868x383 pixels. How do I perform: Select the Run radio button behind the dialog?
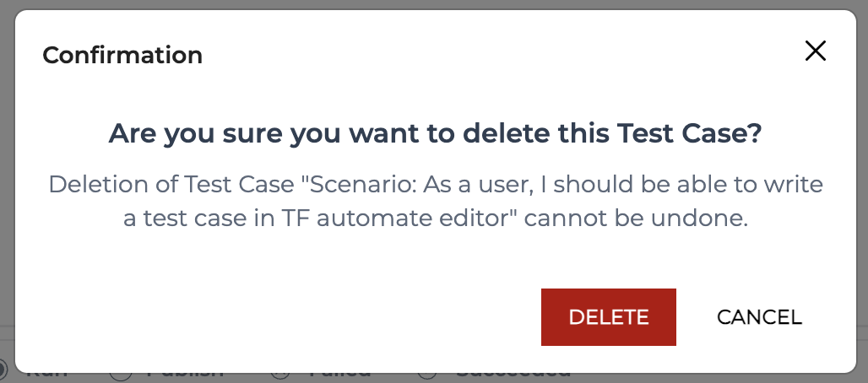[3, 370]
